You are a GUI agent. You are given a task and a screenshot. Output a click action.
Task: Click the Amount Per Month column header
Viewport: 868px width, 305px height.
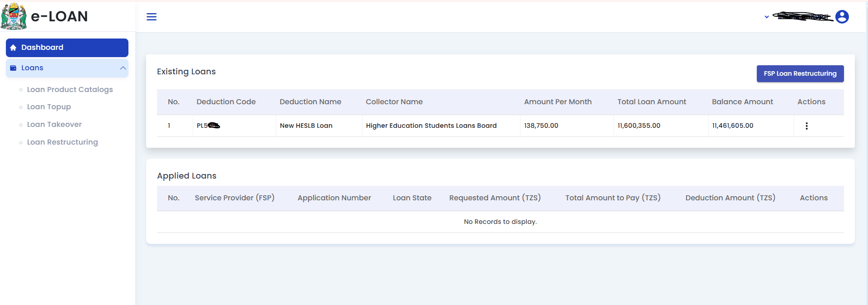pos(558,102)
